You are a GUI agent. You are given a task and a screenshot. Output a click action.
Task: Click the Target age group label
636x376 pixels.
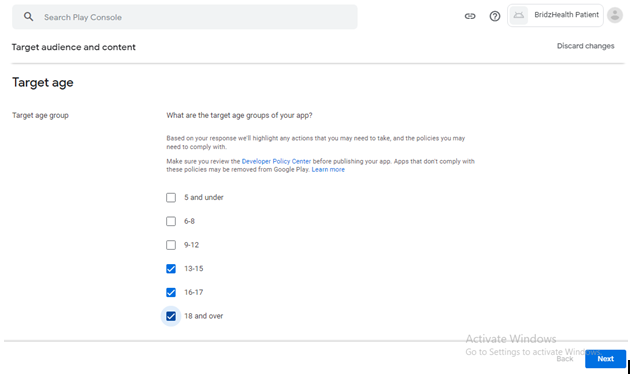pyautogui.click(x=40, y=115)
